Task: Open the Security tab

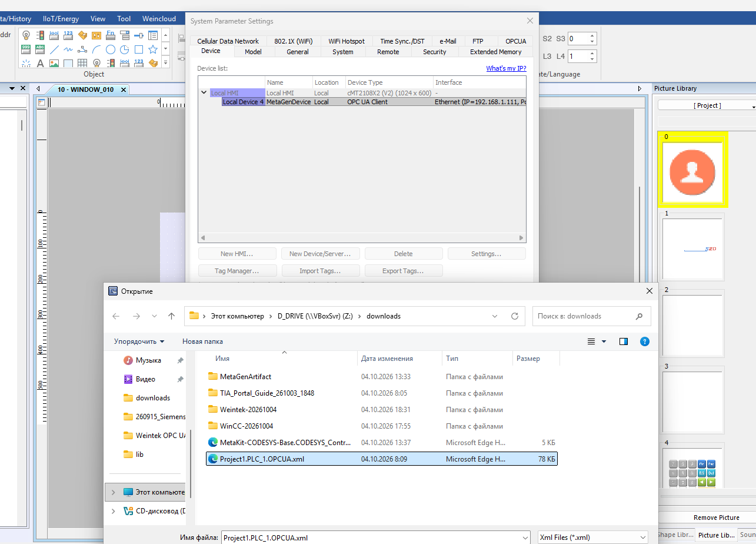Action: tap(435, 52)
